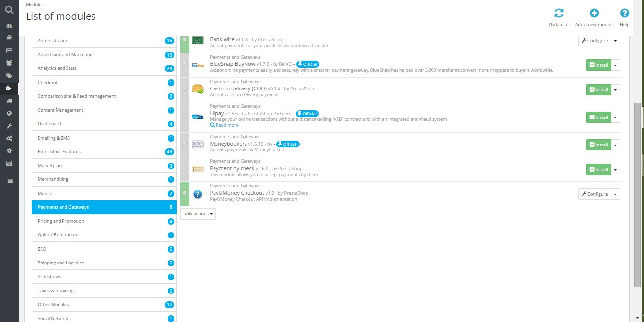Tick the Cash on delivery (COD) checkbox
This screenshot has height=322, width=644.
[x=184, y=88]
